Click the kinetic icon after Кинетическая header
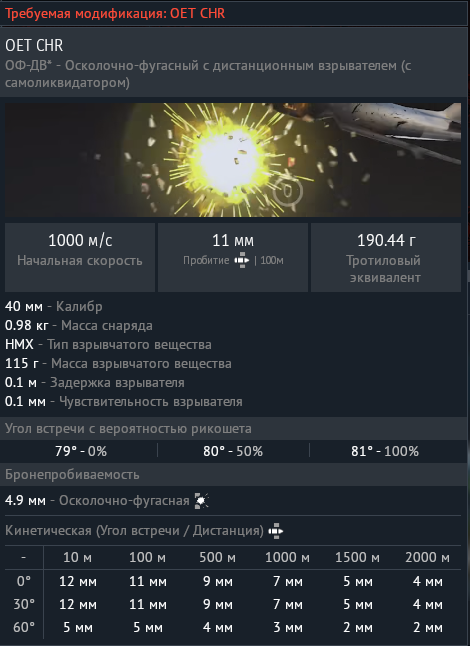This screenshot has width=470, height=646. click(276, 531)
